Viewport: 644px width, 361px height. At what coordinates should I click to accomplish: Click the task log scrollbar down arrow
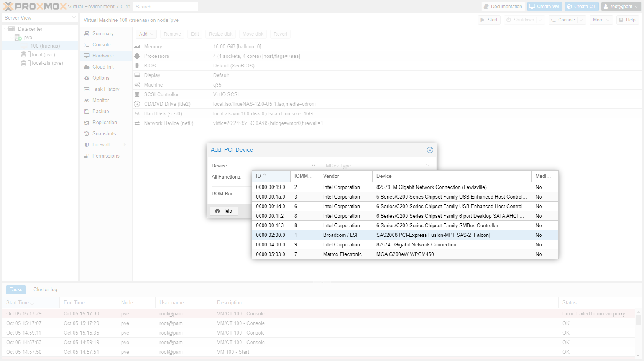(638, 356)
